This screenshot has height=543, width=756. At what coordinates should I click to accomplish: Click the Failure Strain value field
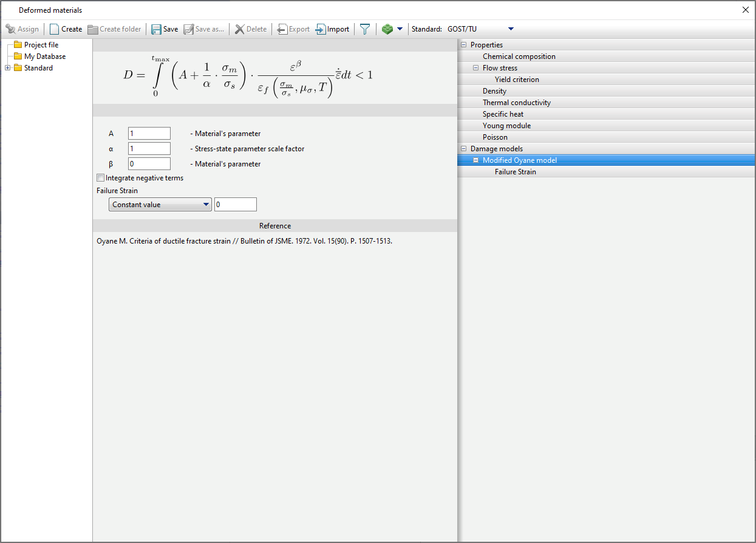[235, 205]
